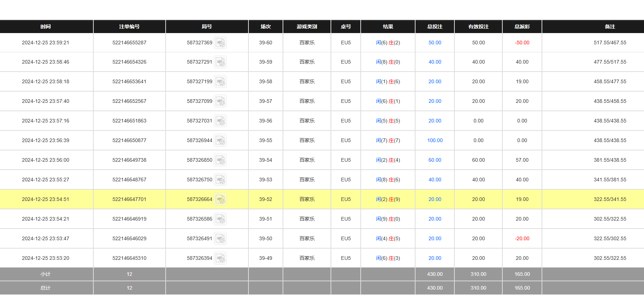The image size is (644, 302).
Task: View video replay of round 587326944
Action: click(x=220, y=141)
